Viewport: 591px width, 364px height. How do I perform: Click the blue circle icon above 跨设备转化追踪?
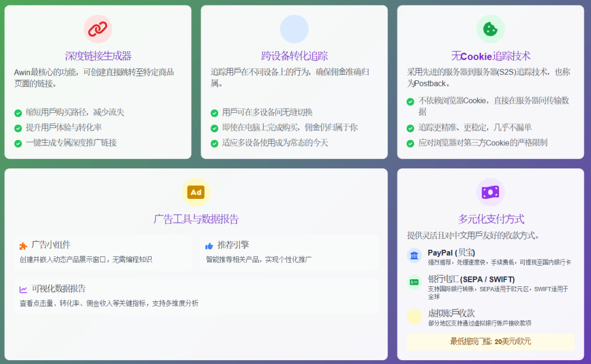click(294, 29)
